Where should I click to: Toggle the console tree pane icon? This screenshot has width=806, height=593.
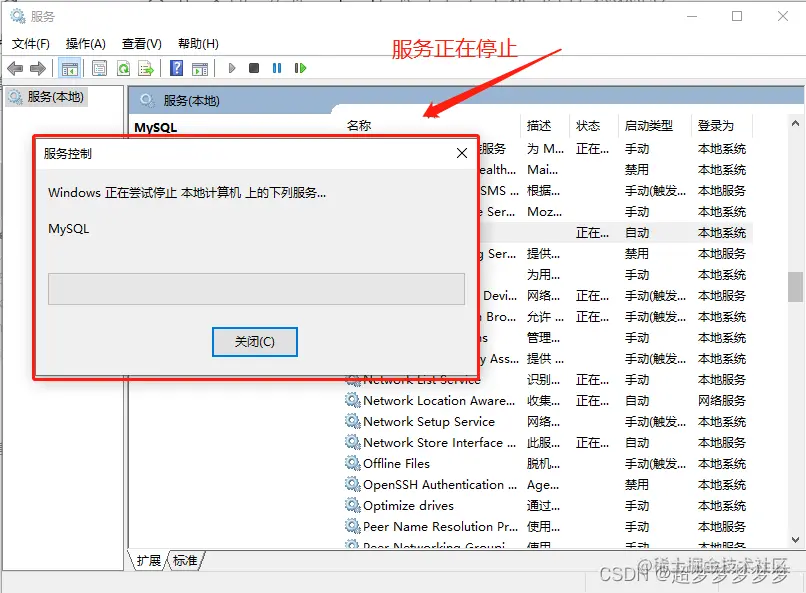[69, 68]
